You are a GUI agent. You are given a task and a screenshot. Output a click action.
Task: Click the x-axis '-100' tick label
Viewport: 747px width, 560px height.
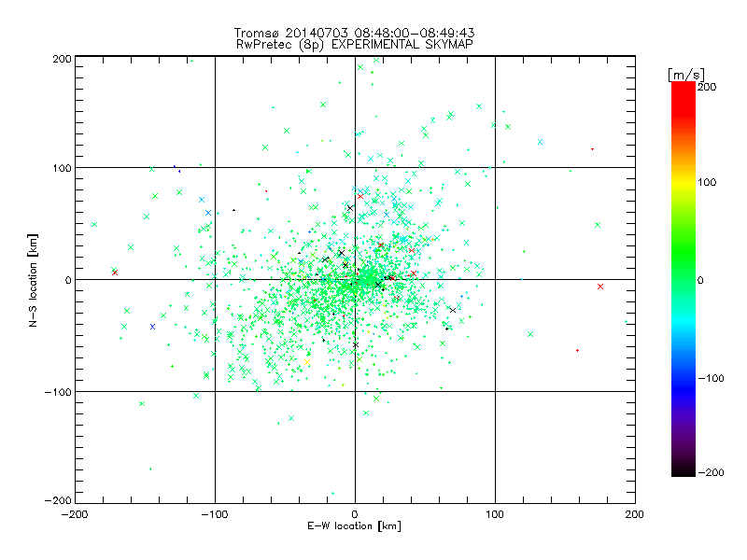[x=215, y=515]
